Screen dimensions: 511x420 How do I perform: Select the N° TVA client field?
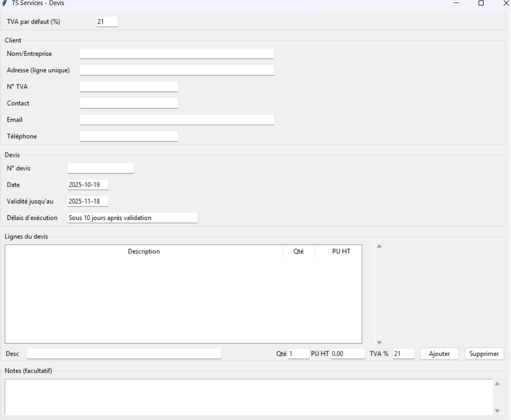[x=128, y=87]
